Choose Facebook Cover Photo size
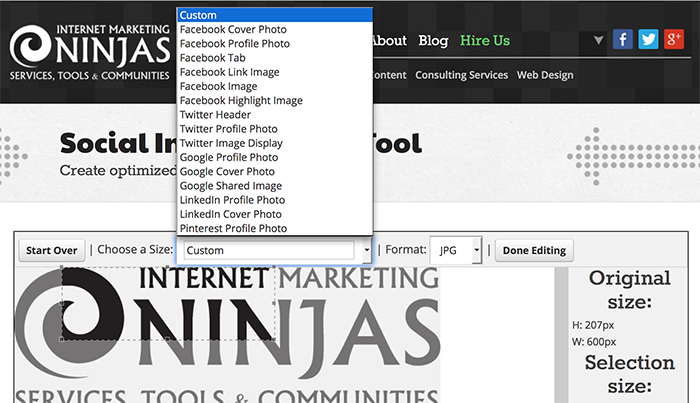Screen dimensions: 700x403 275,29
